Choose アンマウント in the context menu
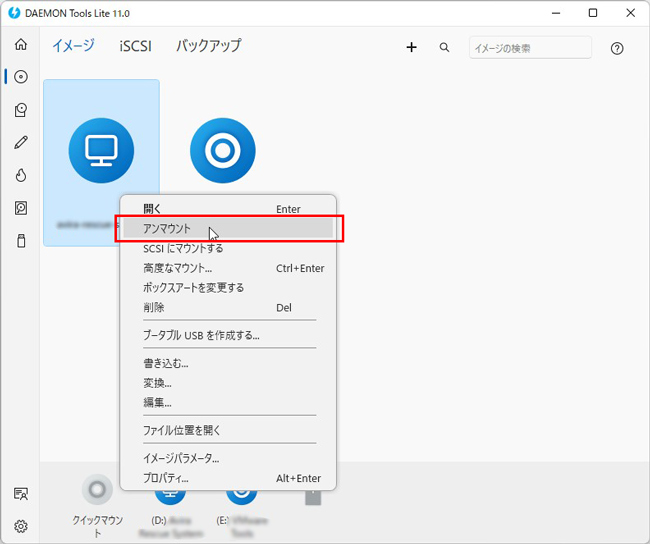 pos(228,228)
